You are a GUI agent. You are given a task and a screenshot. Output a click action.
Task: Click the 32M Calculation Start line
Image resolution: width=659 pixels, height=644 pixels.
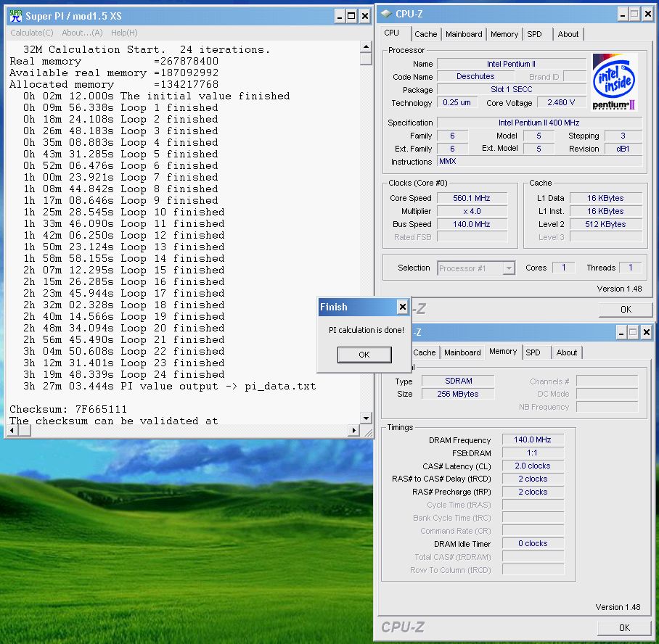[x=147, y=49]
